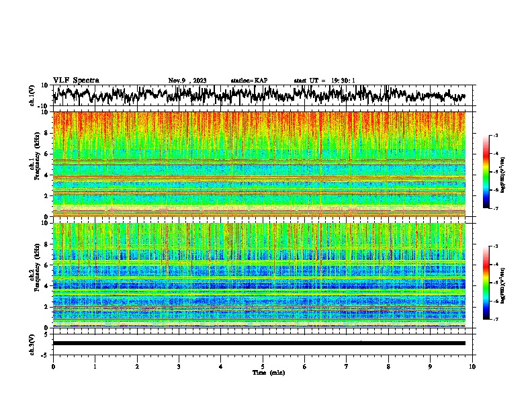Click the ch.2 color scale bar
The width and height of the screenshot is (532, 411).
coord(486,283)
